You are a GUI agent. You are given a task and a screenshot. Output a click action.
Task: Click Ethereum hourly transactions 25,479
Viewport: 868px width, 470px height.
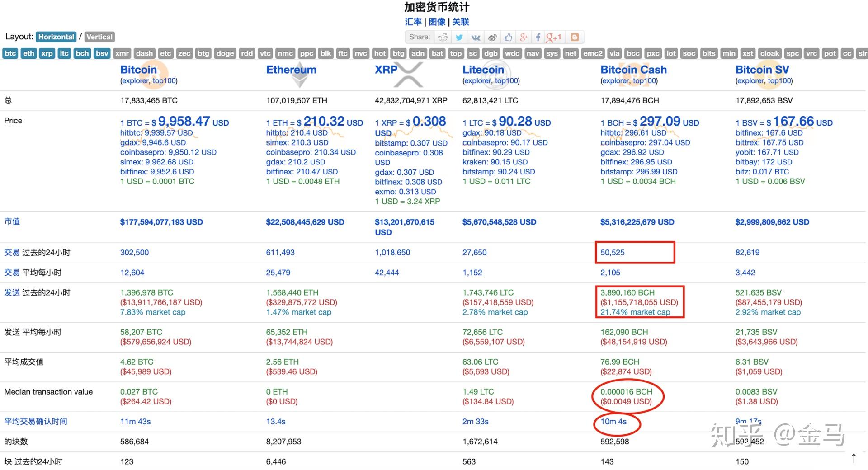[x=278, y=273]
